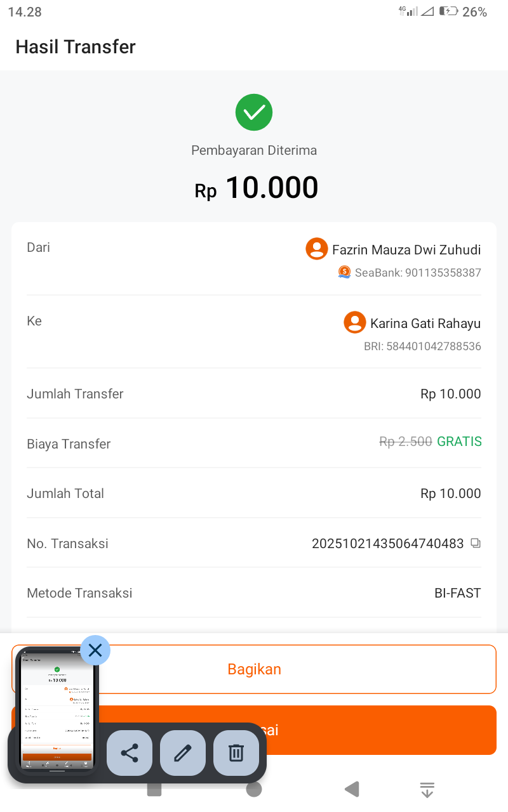Tap the sender's orange profile avatar
Screen dimensions: 508x812
coord(317,249)
